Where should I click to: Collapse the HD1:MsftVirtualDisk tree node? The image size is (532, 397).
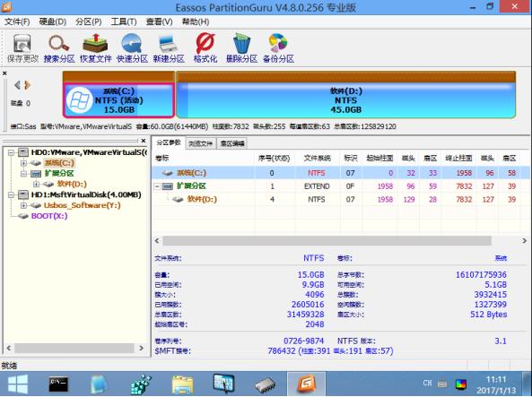tap(11, 195)
